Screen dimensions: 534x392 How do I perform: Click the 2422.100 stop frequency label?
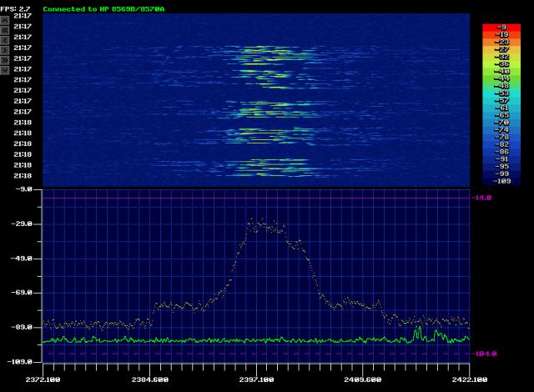pyautogui.click(x=470, y=379)
